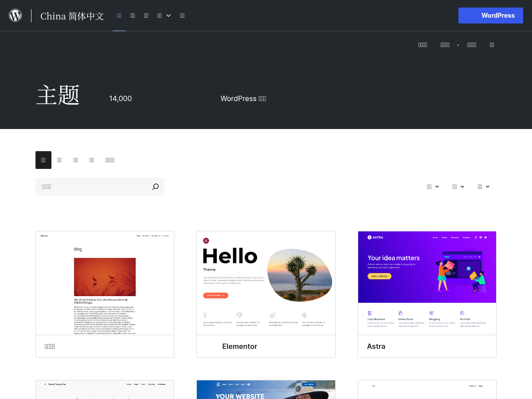Click the WordPress logo icon
532x399 pixels.
16,16
